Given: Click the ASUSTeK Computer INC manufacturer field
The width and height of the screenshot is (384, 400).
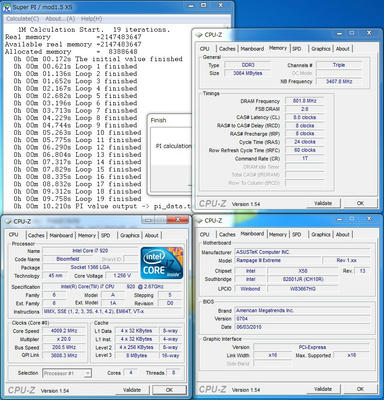Looking at the screenshot, I should tap(302, 252).
